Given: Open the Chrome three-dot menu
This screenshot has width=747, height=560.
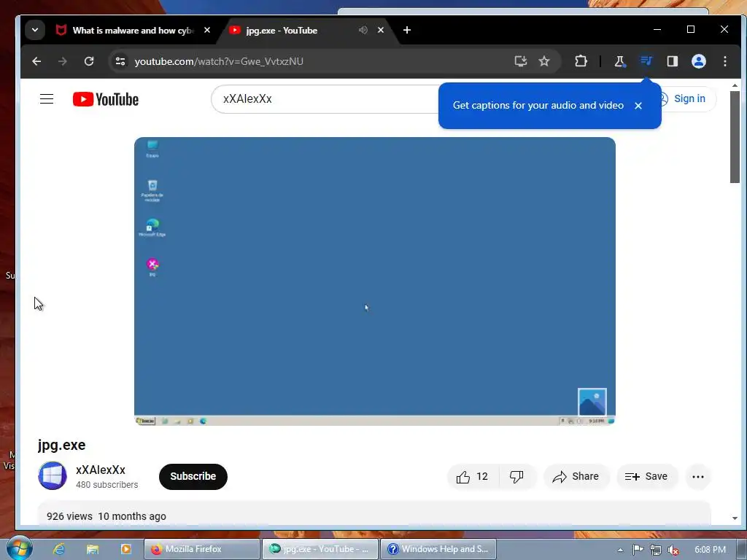Looking at the screenshot, I should pyautogui.click(x=724, y=61).
